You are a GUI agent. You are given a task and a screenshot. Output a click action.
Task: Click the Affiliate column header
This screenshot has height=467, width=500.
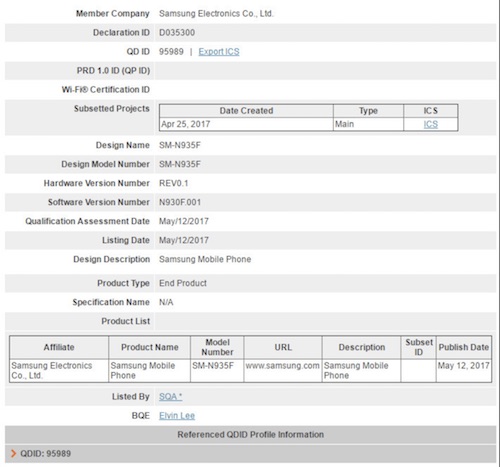pos(59,347)
